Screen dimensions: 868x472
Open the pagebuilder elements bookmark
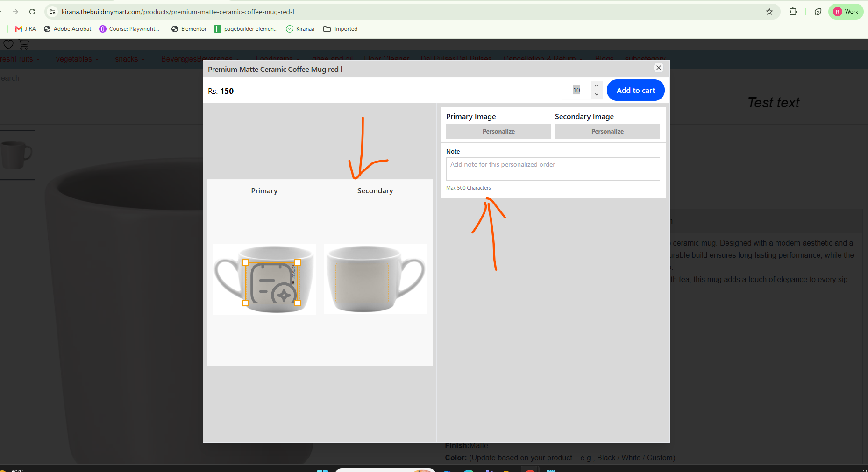click(x=246, y=29)
